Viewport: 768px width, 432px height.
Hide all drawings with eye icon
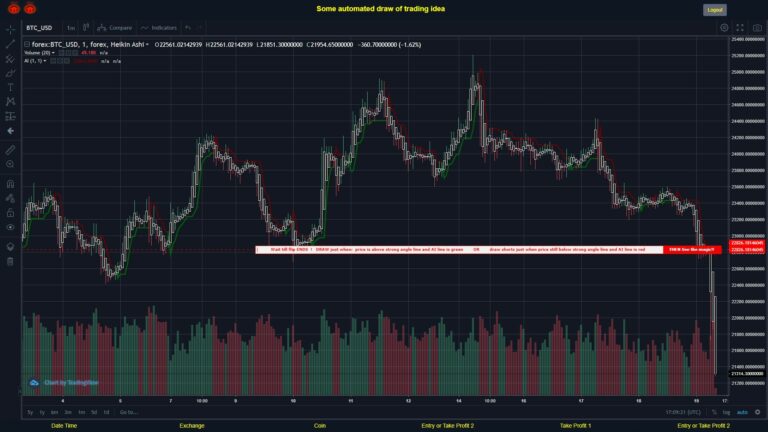click(10, 227)
